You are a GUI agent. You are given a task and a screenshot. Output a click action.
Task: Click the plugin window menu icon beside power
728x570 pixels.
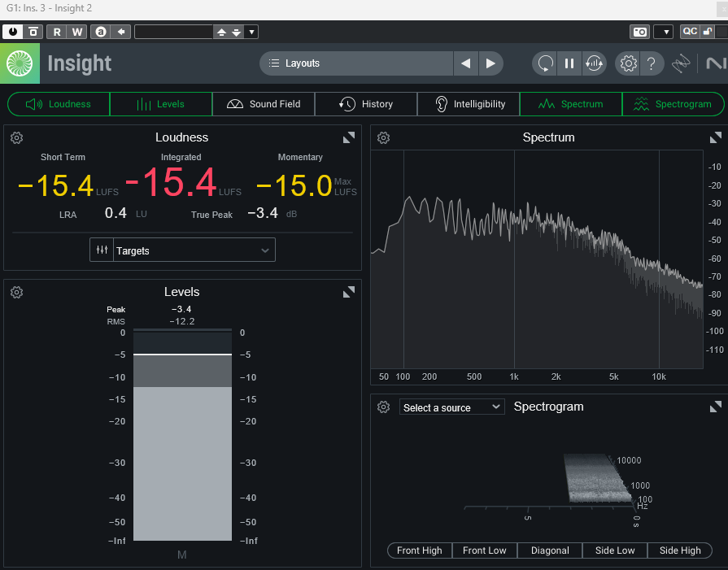(x=33, y=32)
